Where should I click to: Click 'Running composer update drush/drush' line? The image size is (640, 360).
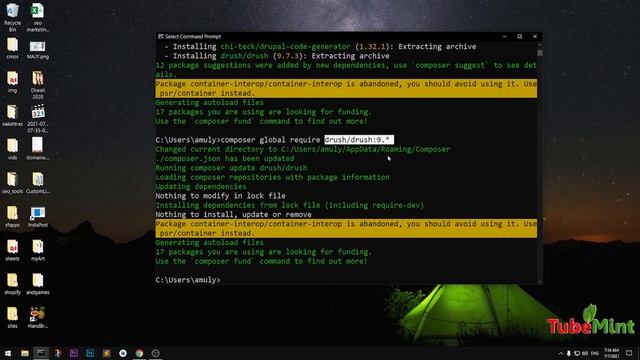point(231,168)
